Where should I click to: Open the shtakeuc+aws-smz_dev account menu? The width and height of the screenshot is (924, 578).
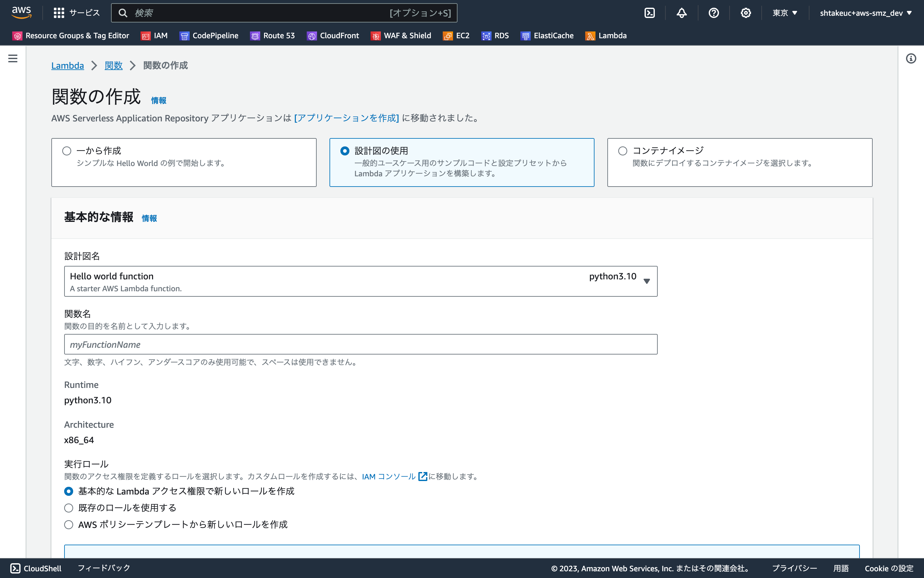point(866,13)
